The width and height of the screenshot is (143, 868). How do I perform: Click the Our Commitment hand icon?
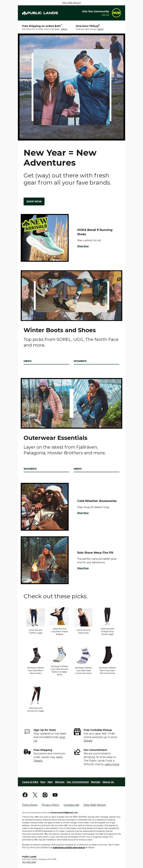[x=77, y=752]
